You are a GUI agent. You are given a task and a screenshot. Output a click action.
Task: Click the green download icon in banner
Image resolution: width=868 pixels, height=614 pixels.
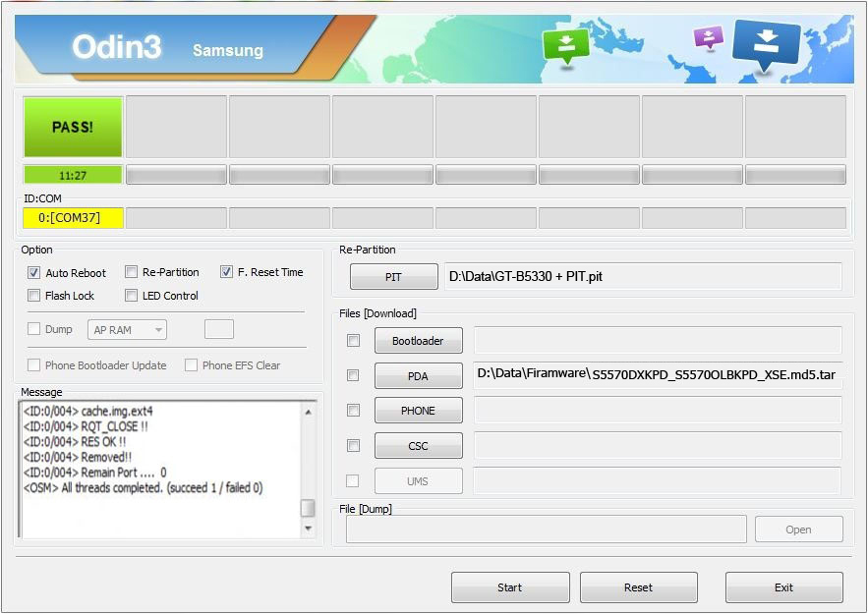coord(566,47)
